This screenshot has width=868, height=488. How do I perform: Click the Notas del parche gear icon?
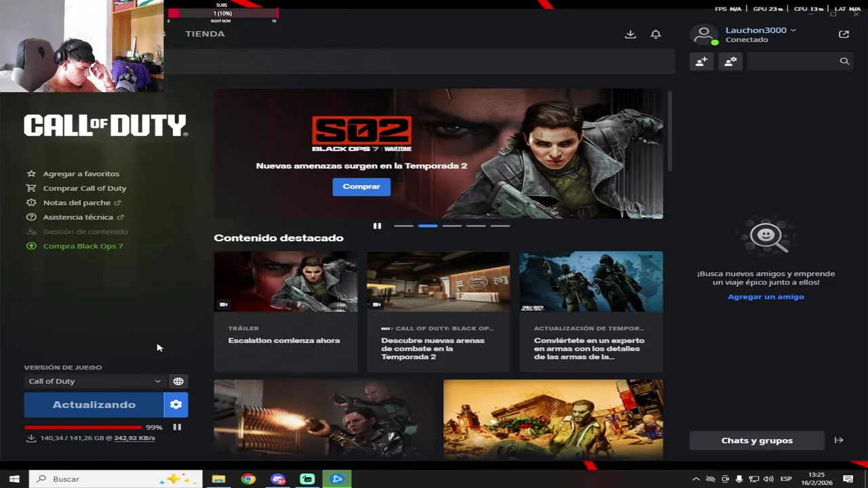pyautogui.click(x=31, y=203)
